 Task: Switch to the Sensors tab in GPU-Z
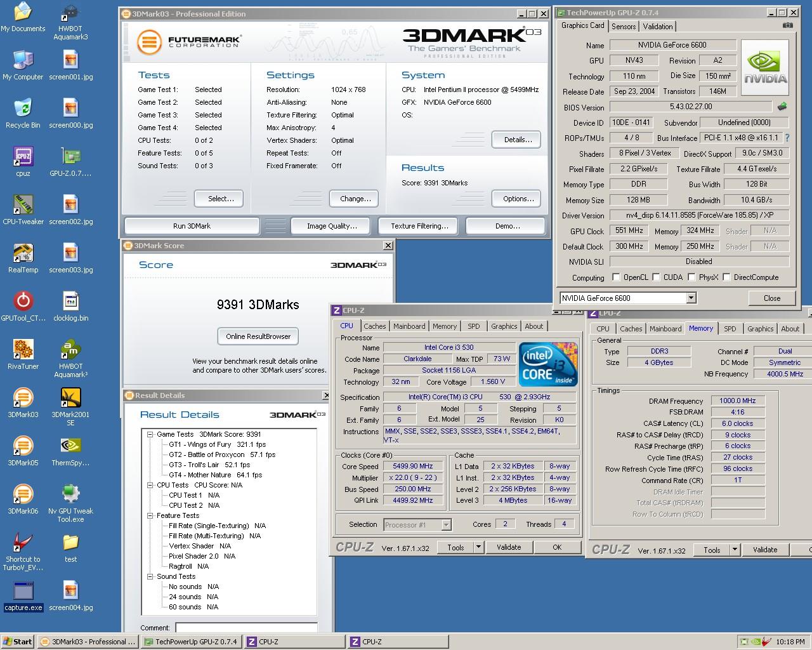623,26
